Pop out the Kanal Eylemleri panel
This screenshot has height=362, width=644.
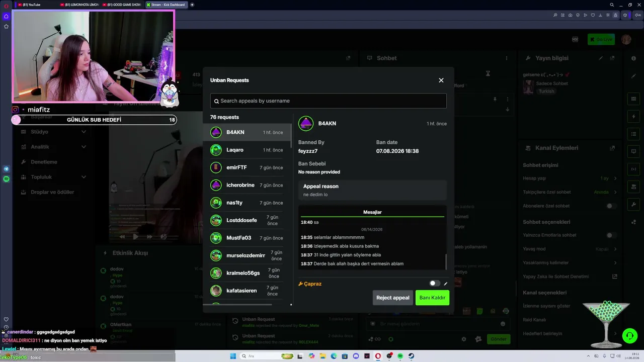(x=612, y=148)
